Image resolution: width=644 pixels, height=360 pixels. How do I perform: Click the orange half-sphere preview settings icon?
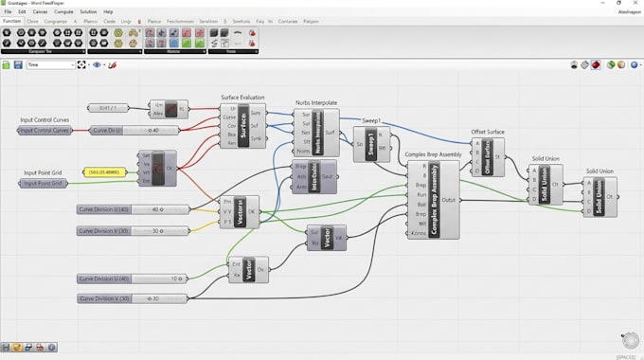[621, 65]
